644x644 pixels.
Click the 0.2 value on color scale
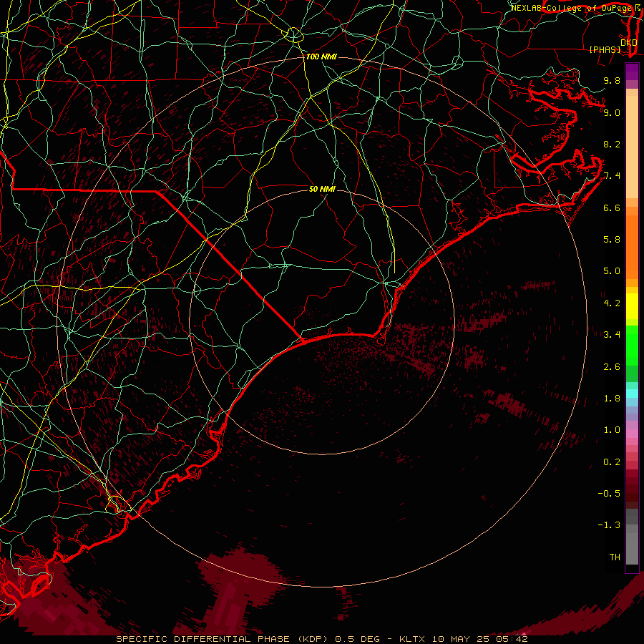coord(612,462)
